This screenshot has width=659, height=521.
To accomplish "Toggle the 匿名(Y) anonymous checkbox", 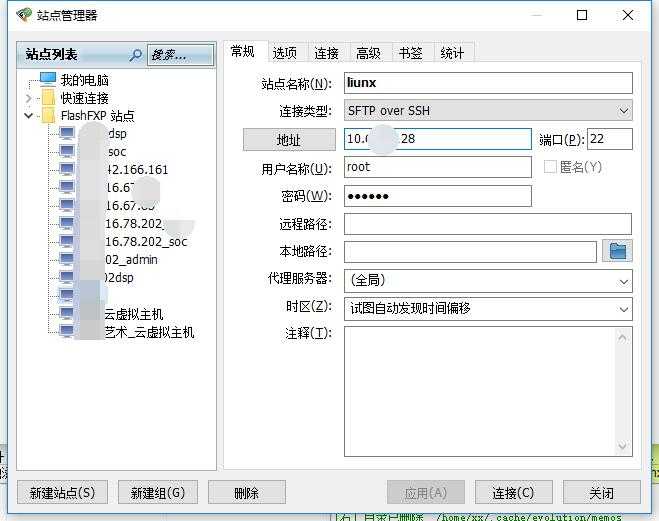I will point(550,167).
